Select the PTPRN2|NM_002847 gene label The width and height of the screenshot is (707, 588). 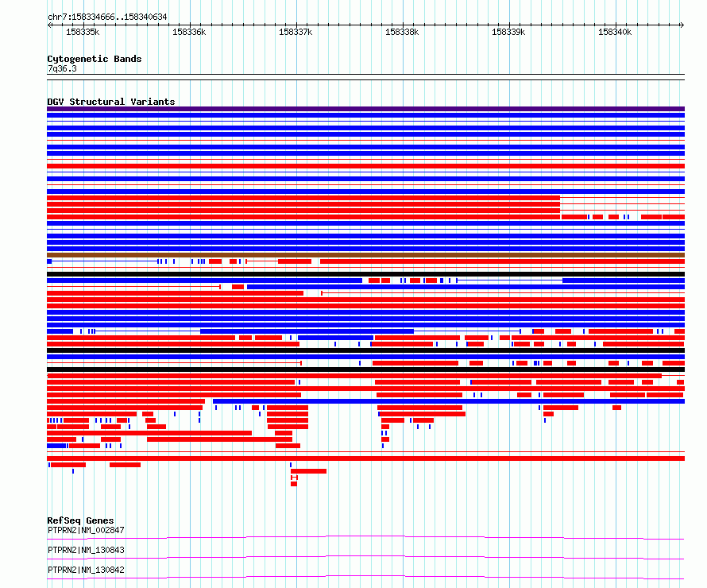86,530
